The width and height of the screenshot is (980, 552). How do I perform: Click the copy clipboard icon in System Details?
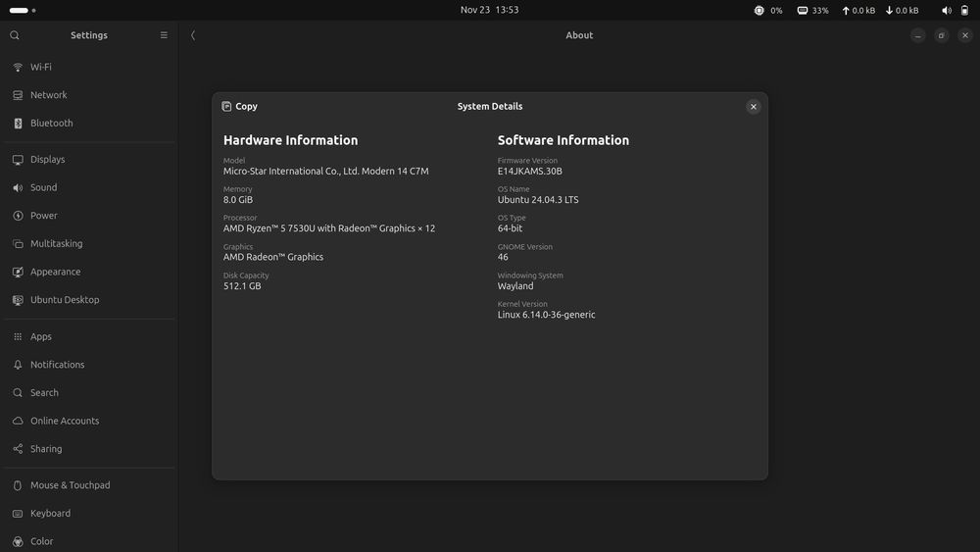pos(226,106)
